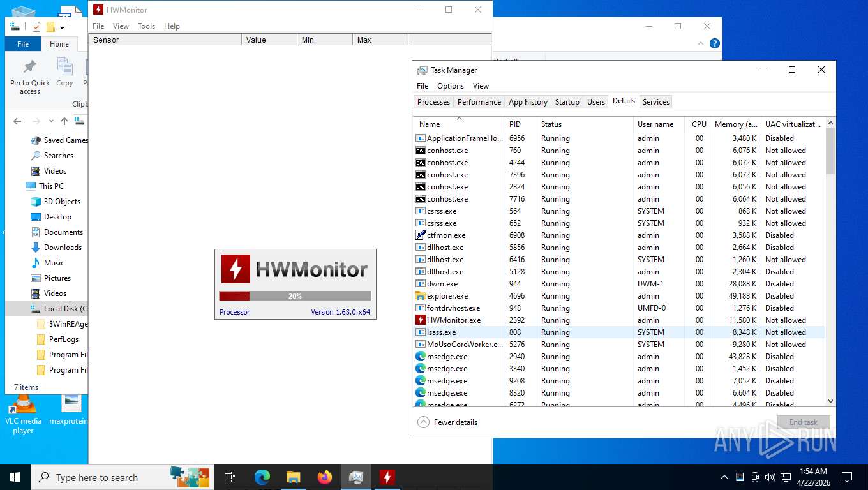
Task: Open the Explorer recent locations dropdown arrow
Action: (52, 121)
